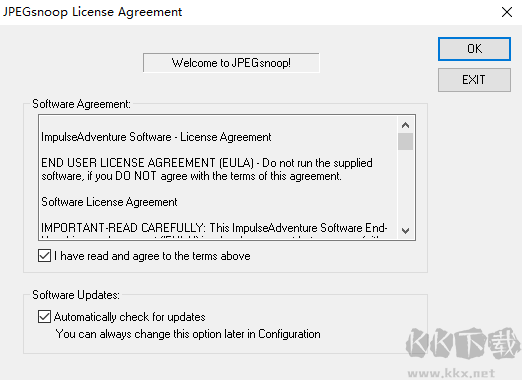
Task: Click the scroll down arrow of license text
Action: tap(405, 231)
